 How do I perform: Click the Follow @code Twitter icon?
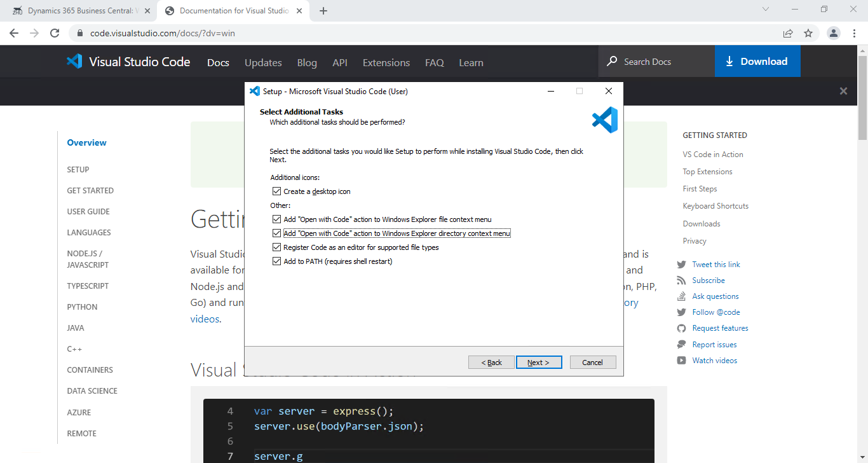point(681,312)
